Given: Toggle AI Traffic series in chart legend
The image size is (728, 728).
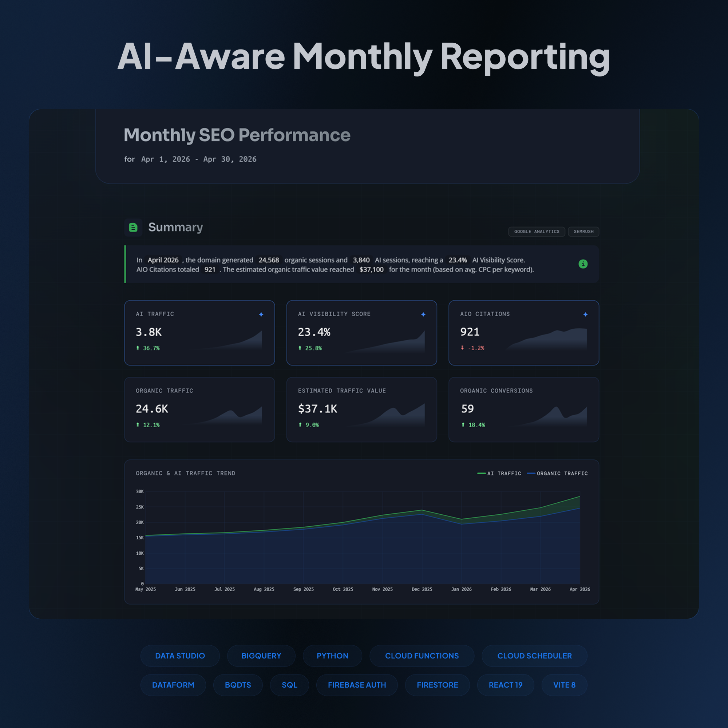Looking at the screenshot, I should tap(499, 473).
